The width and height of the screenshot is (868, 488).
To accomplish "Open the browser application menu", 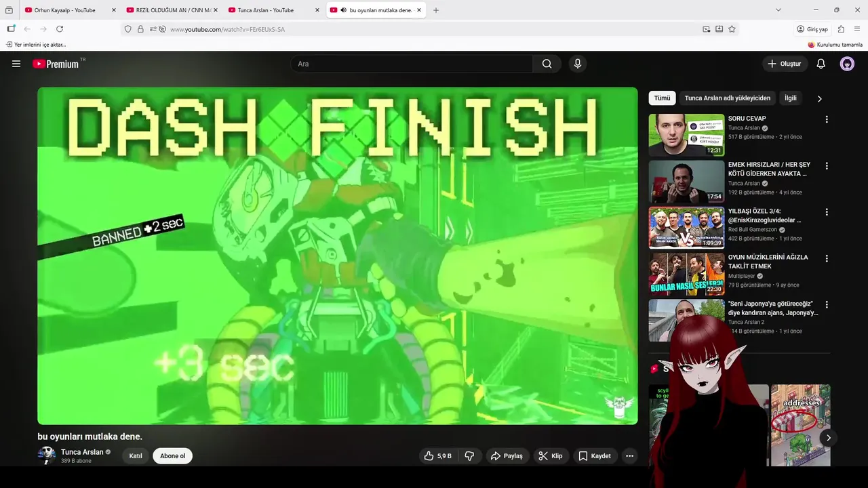I will (857, 29).
